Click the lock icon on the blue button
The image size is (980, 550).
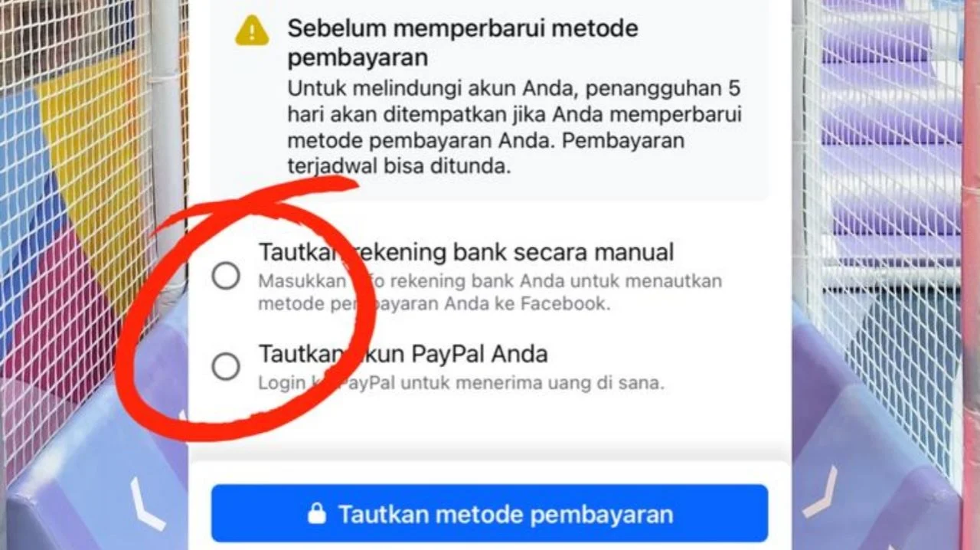coord(316,513)
